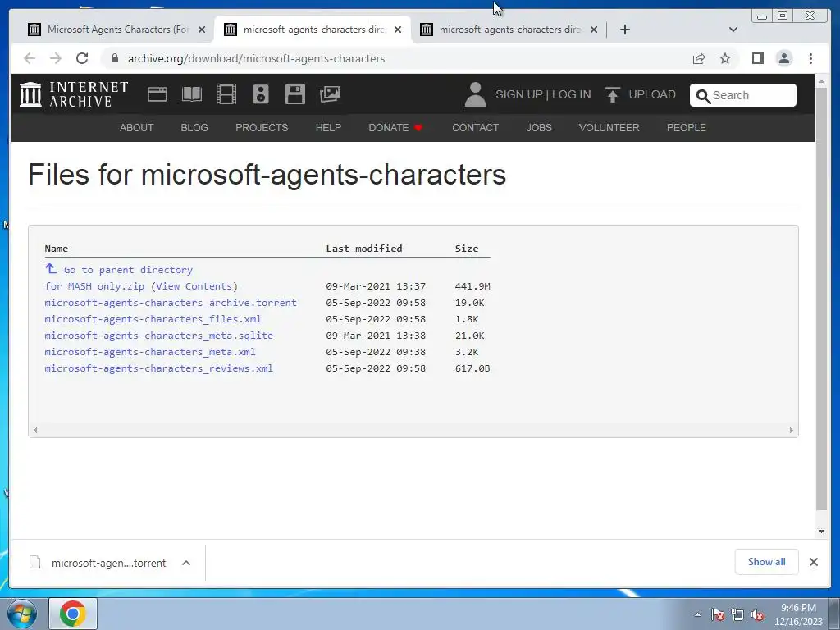
Task: Expand the torrent download options chevron
Action: [186, 563]
